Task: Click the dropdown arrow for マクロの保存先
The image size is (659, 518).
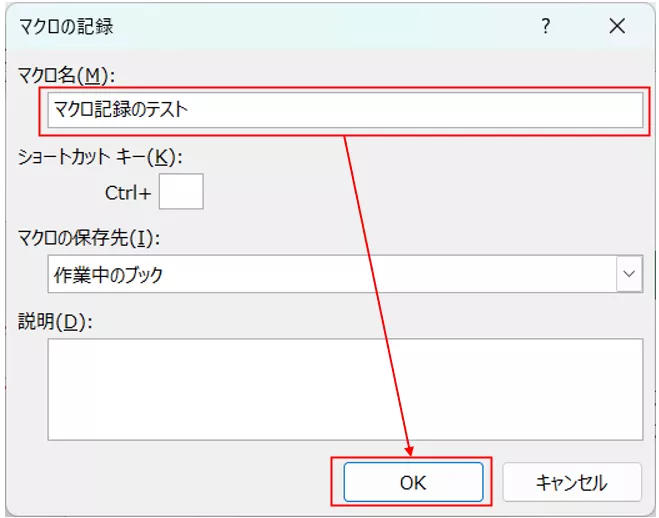Action: [629, 273]
